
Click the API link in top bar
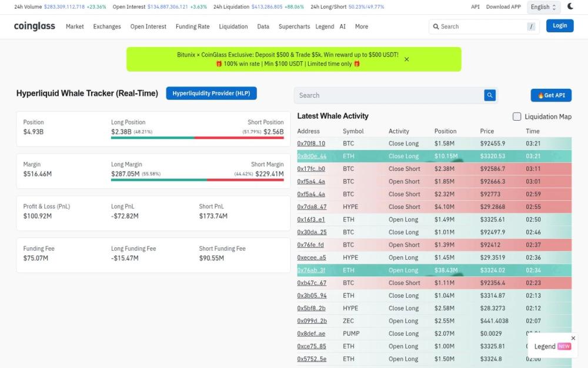(x=475, y=6)
